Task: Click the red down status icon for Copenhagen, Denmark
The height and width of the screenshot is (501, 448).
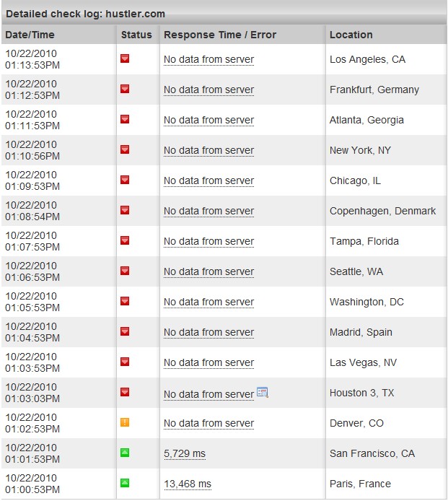Action: click(x=125, y=210)
